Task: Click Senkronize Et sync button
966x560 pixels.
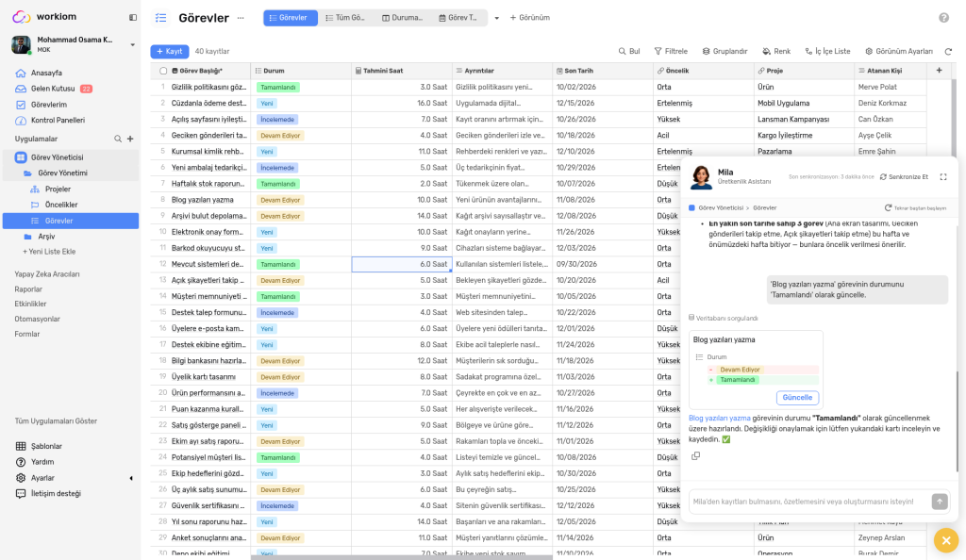Action: pos(904,177)
